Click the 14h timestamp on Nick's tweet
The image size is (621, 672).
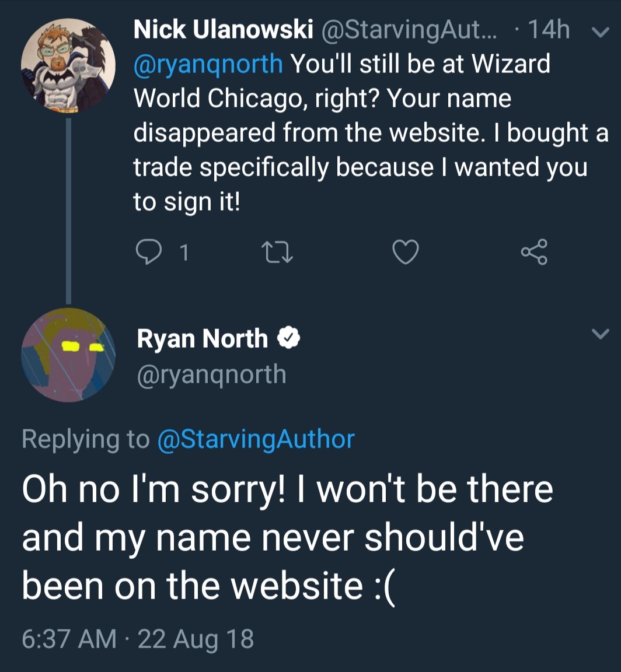coord(548,30)
